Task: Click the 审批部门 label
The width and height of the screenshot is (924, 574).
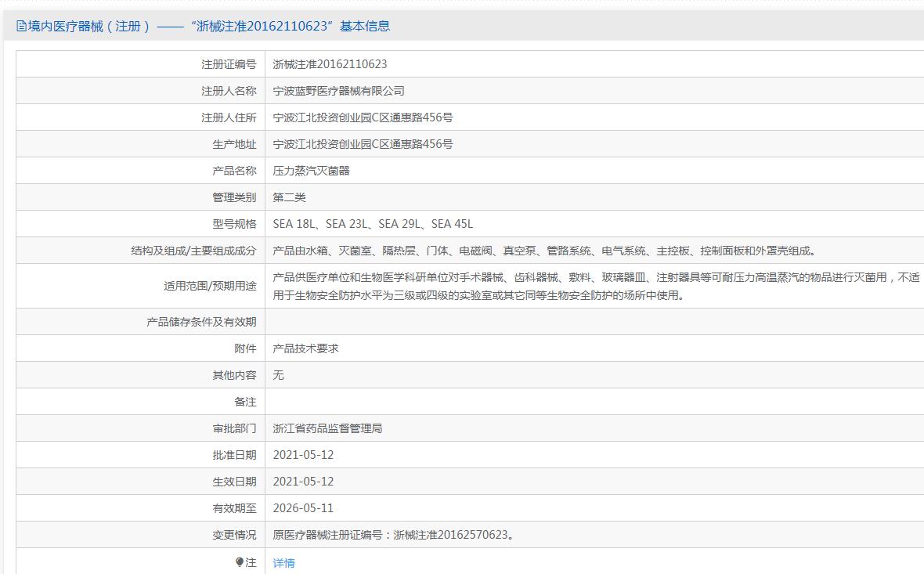Action: point(235,428)
